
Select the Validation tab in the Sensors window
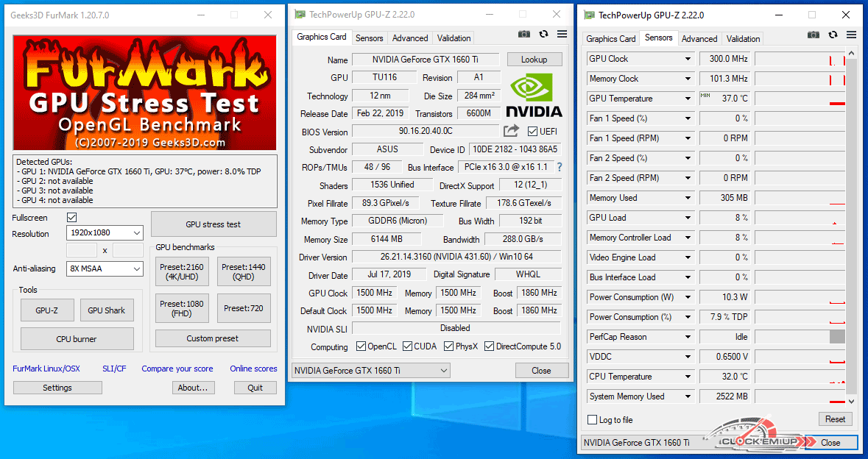click(743, 39)
